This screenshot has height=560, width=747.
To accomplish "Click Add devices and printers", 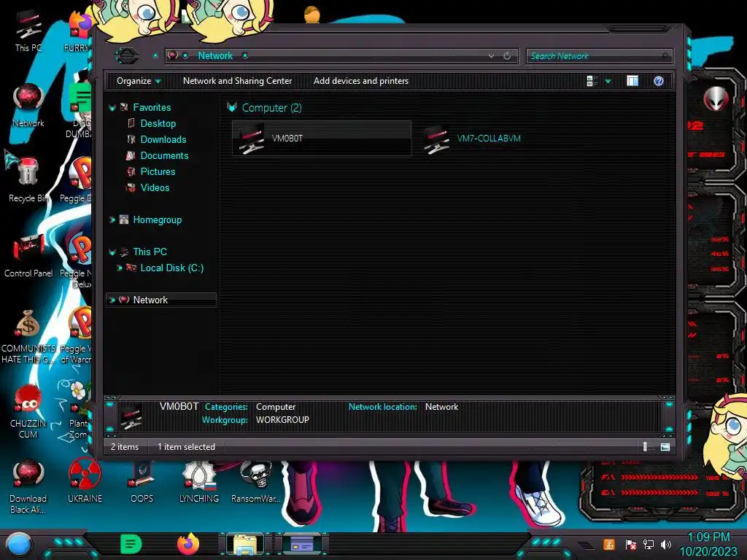I will tap(360, 81).
